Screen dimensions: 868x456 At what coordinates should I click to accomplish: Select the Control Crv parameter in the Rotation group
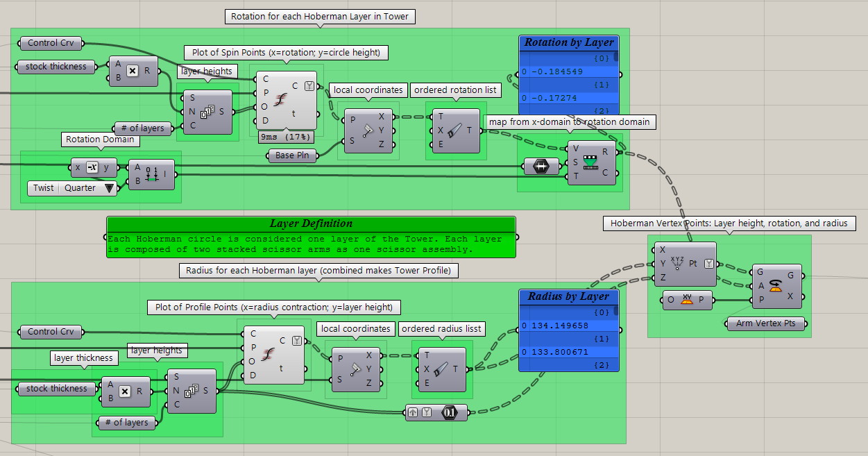pos(51,43)
